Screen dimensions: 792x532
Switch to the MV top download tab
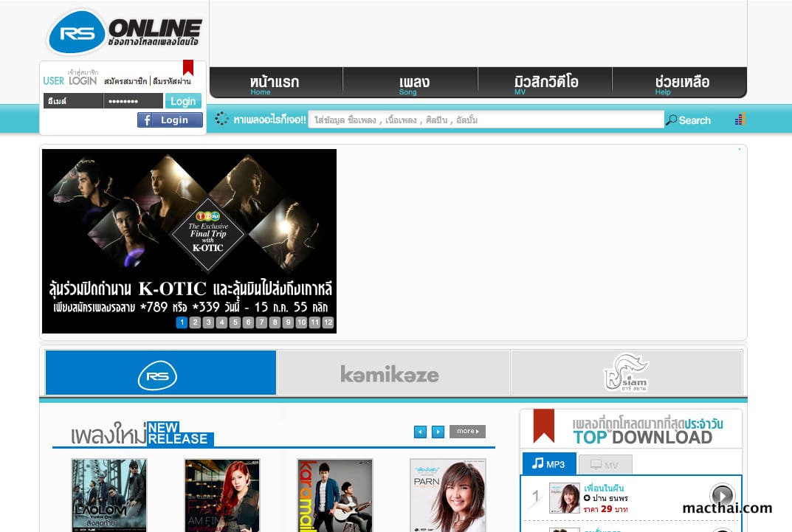click(605, 465)
